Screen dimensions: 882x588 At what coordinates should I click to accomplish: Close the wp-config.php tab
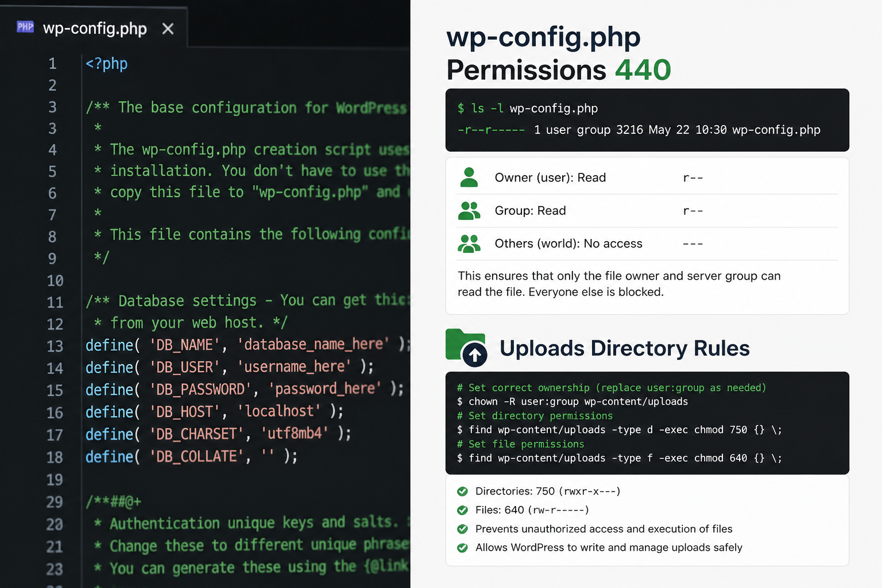[168, 29]
